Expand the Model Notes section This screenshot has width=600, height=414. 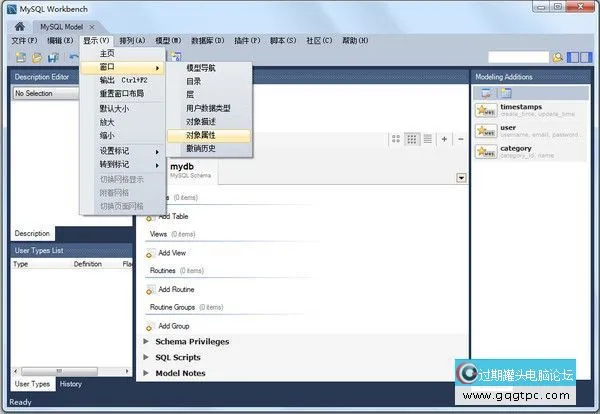(147, 373)
